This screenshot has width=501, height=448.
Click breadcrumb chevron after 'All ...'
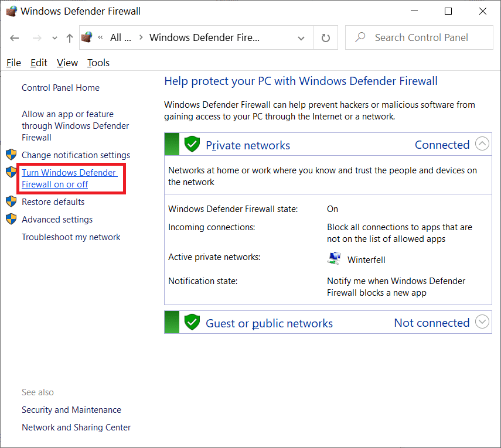pos(141,37)
